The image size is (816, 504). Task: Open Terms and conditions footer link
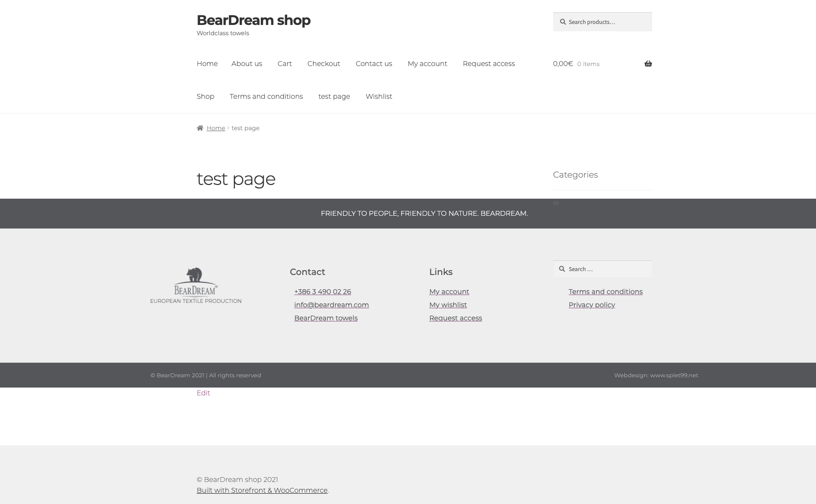(606, 292)
